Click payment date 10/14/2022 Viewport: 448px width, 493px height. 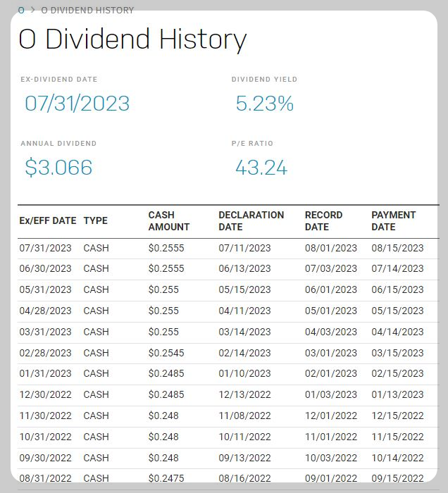click(398, 458)
